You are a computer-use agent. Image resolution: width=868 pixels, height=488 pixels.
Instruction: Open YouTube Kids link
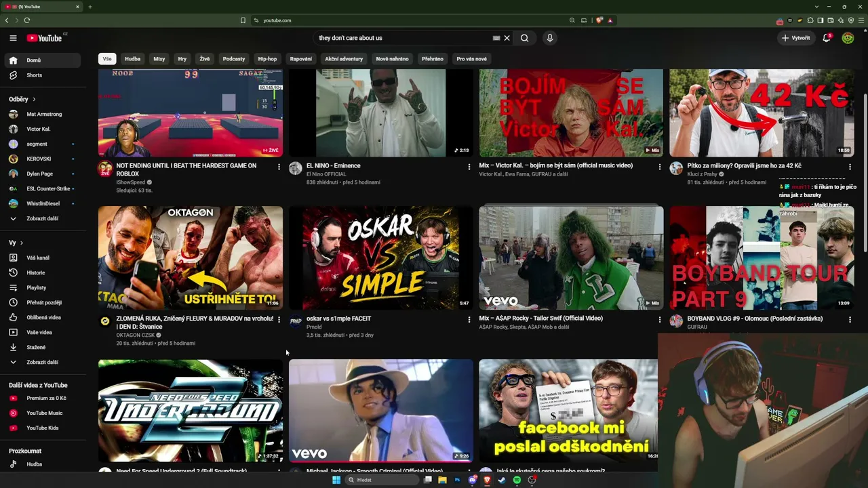point(42,428)
